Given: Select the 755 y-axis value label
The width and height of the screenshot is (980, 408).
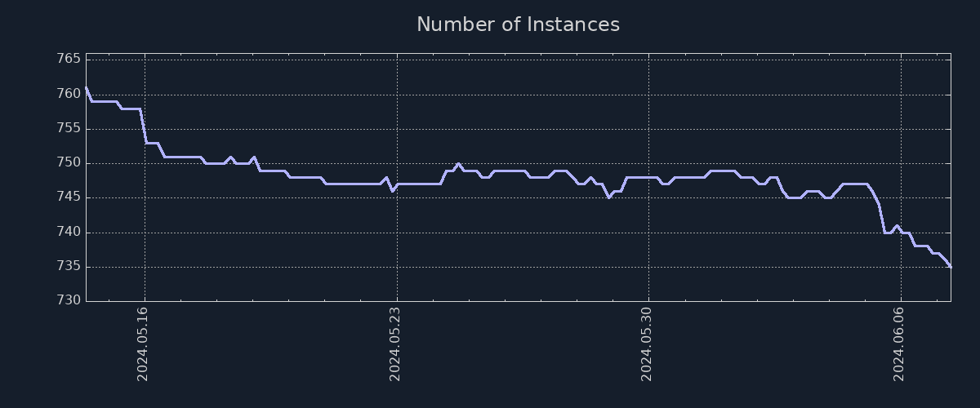Looking at the screenshot, I should [x=69, y=128].
